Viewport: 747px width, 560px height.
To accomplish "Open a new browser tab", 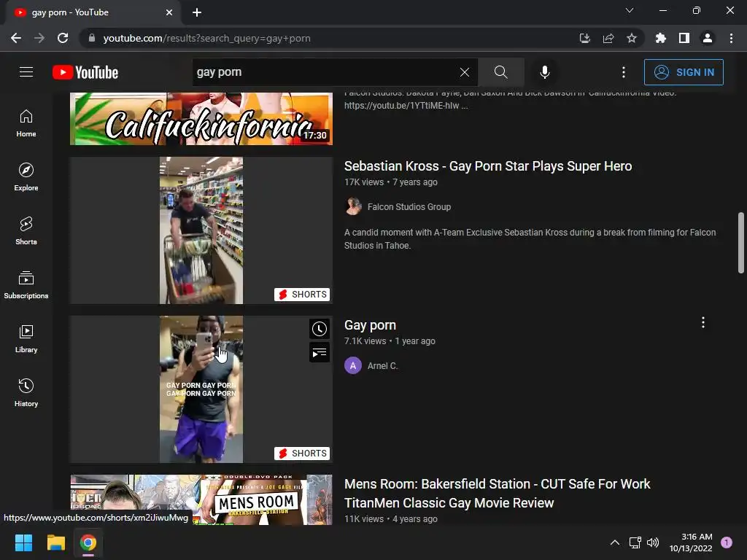I will [x=197, y=12].
